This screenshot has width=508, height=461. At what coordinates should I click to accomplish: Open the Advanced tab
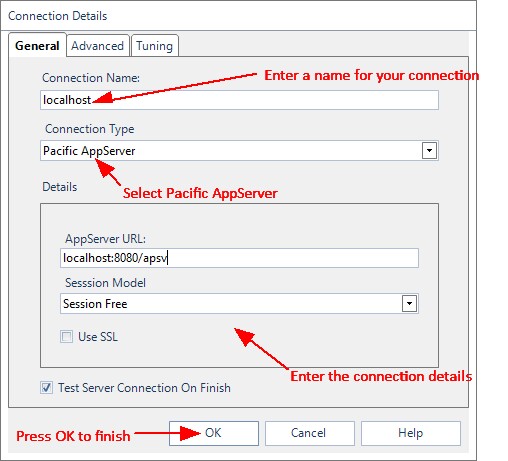[x=98, y=46]
